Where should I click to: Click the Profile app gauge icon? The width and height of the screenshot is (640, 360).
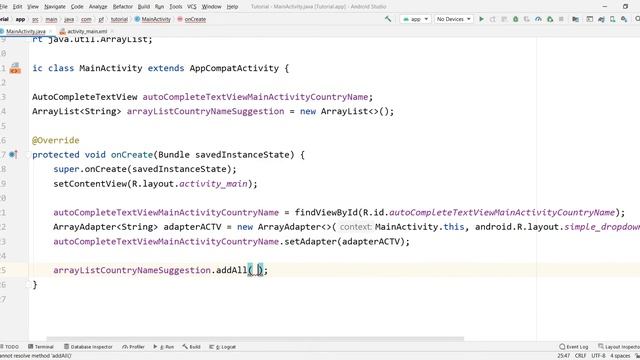[x=538, y=19]
